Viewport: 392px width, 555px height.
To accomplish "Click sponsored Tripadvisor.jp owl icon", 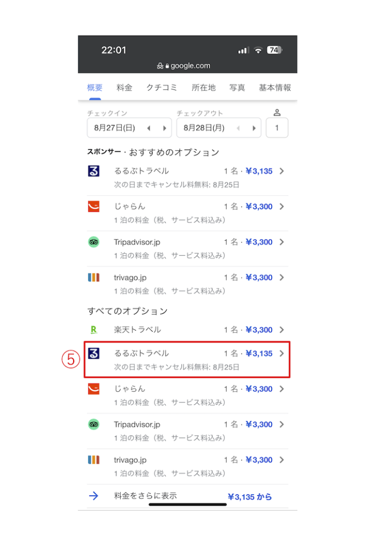I will click(94, 242).
